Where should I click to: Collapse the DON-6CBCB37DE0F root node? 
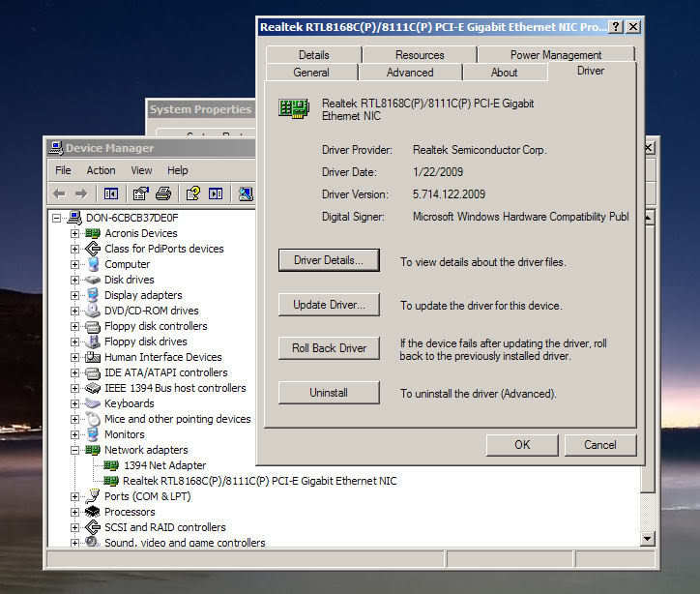point(56,218)
